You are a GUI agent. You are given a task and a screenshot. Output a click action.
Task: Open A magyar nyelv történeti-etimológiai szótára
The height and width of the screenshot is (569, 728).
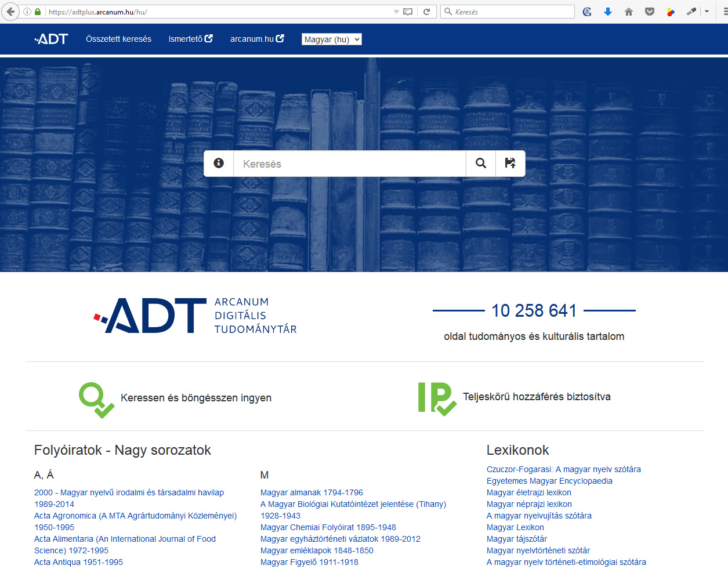[566, 562]
